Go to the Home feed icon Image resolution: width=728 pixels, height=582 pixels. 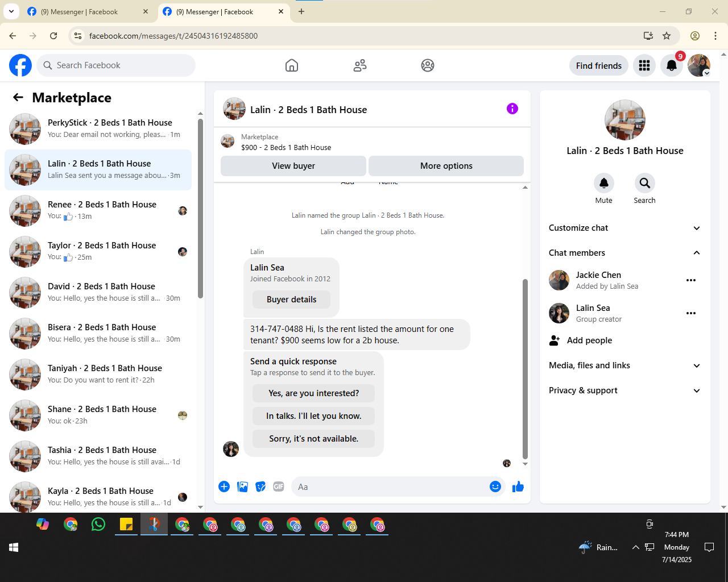click(x=292, y=65)
